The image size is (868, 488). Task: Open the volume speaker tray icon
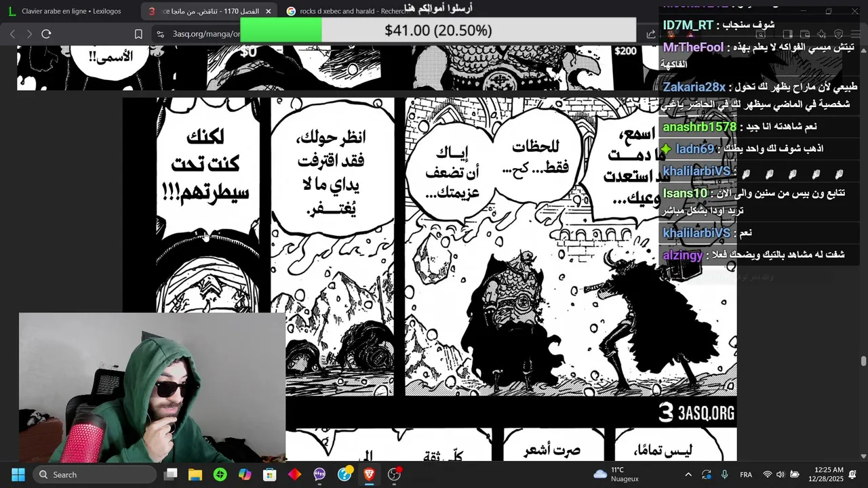(x=781, y=474)
